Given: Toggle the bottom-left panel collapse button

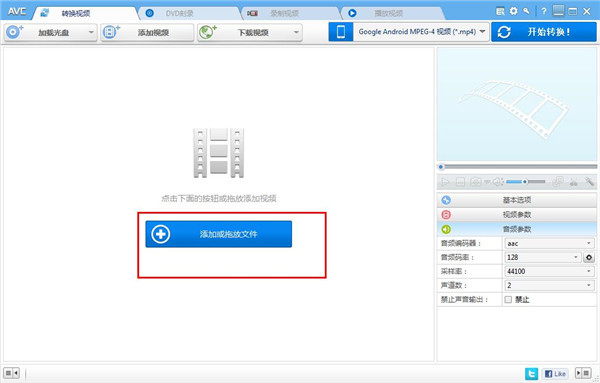Looking at the screenshot, I should tap(11, 373).
